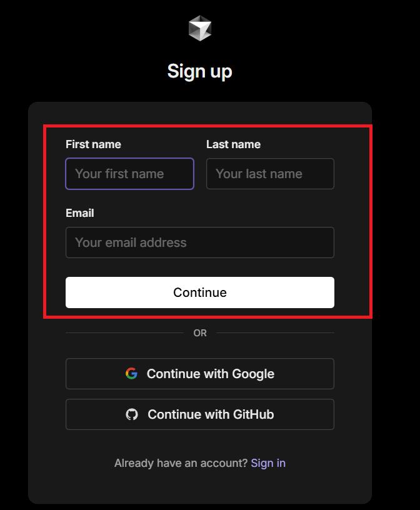Click the Google G logo icon

[131, 373]
